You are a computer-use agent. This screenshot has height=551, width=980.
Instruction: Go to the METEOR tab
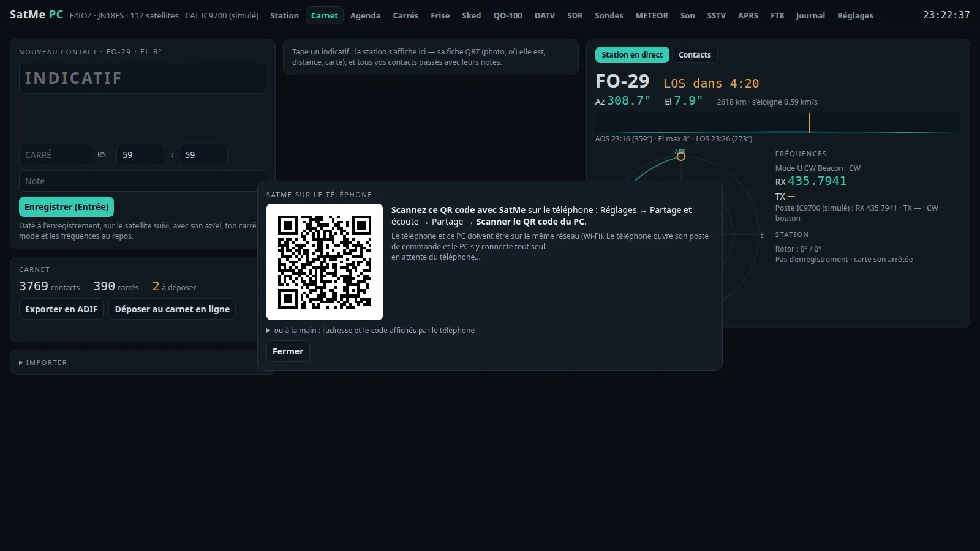652,15
